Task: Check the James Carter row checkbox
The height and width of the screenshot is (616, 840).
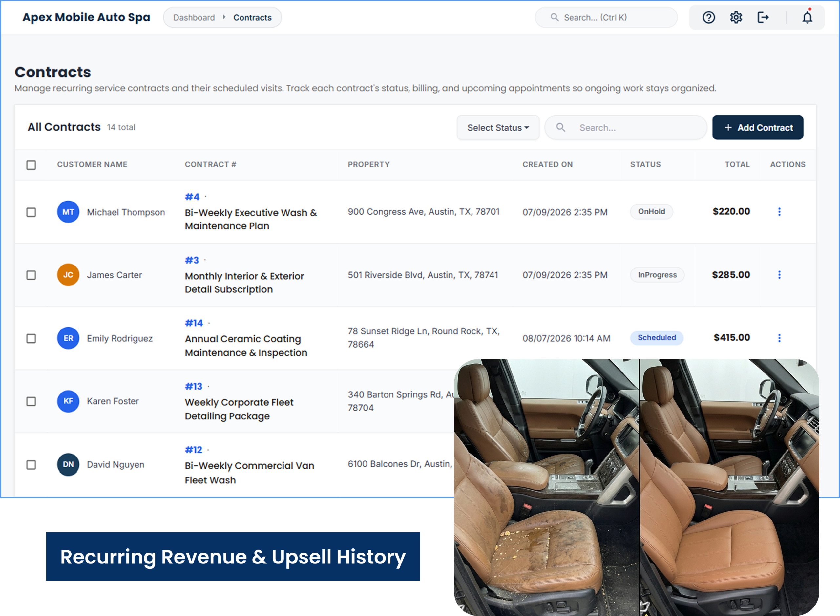Action: tap(31, 275)
